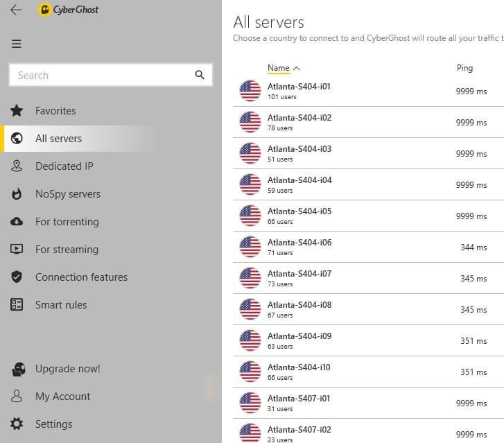Click US flag for Atlanta-S404-i01
Image resolution: width=504 pixels, height=443 pixels.
[x=250, y=91]
